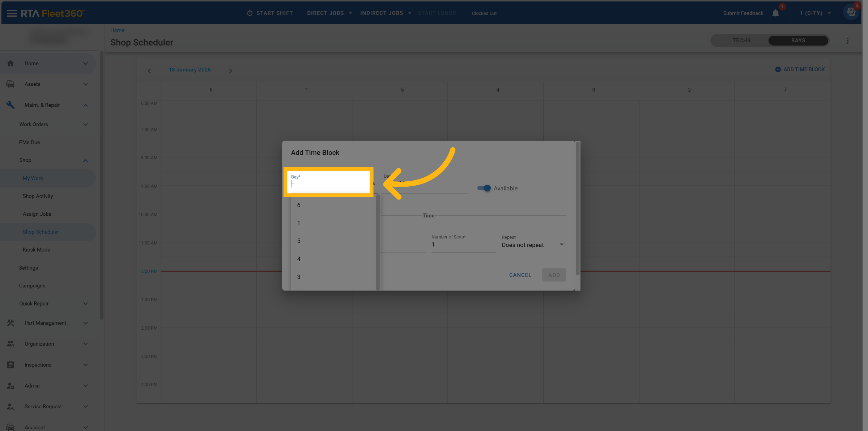Click the CANCEL button
The width and height of the screenshot is (868, 431).
click(x=520, y=275)
